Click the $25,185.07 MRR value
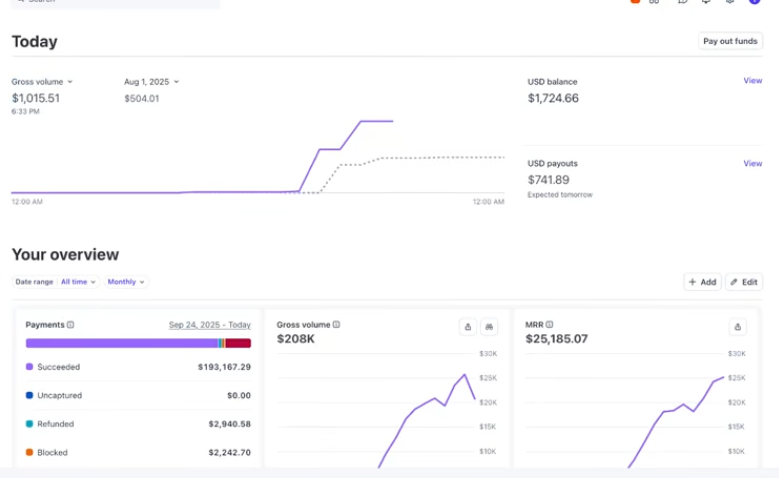The image size is (779, 478). tap(556, 339)
